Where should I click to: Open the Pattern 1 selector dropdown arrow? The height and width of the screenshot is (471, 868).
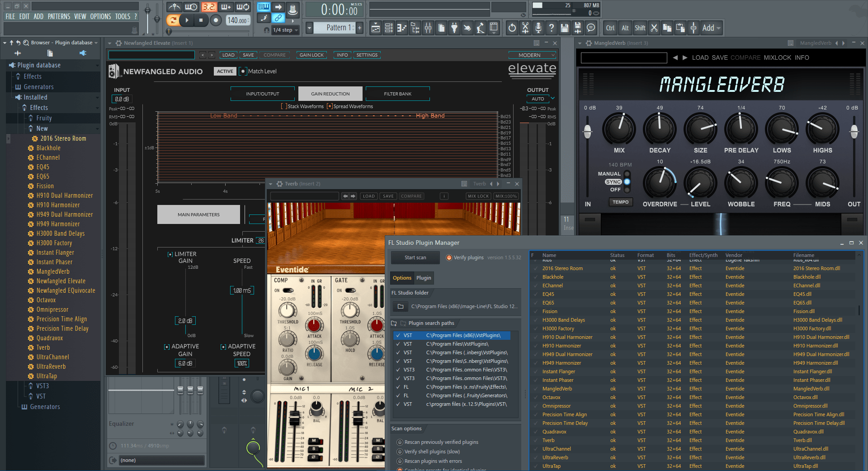tap(309, 28)
